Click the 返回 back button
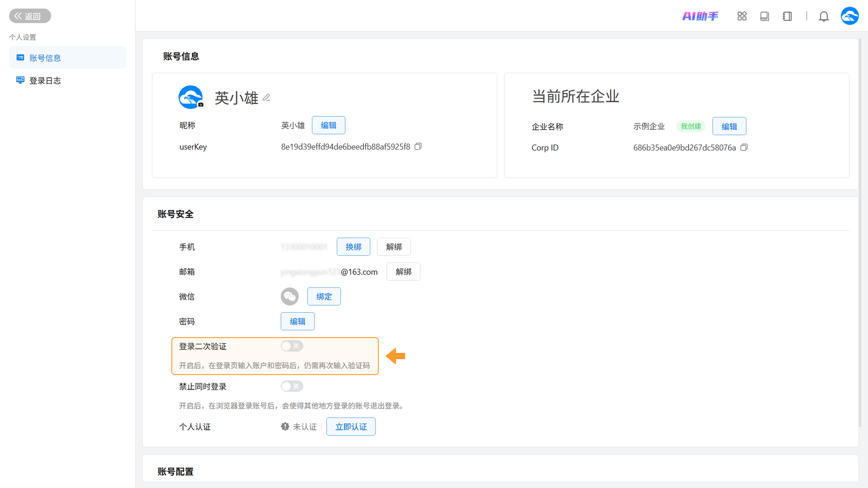The image size is (868, 488). [x=30, y=16]
